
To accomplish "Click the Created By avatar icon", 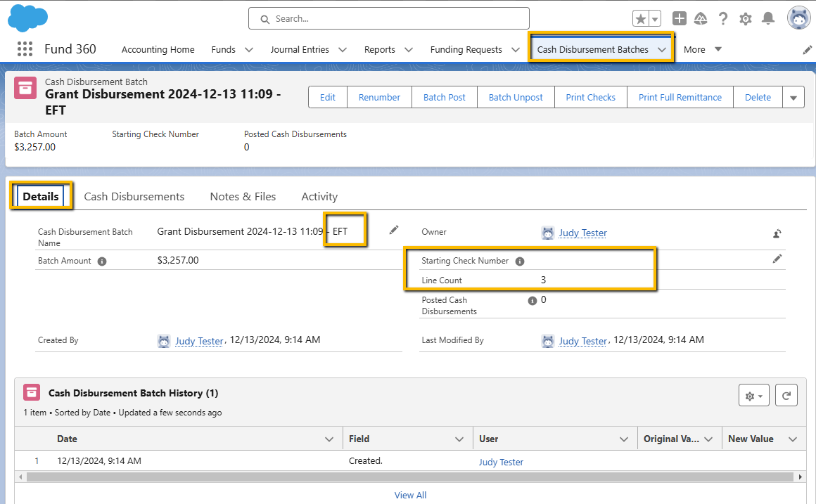I will (164, 341).
